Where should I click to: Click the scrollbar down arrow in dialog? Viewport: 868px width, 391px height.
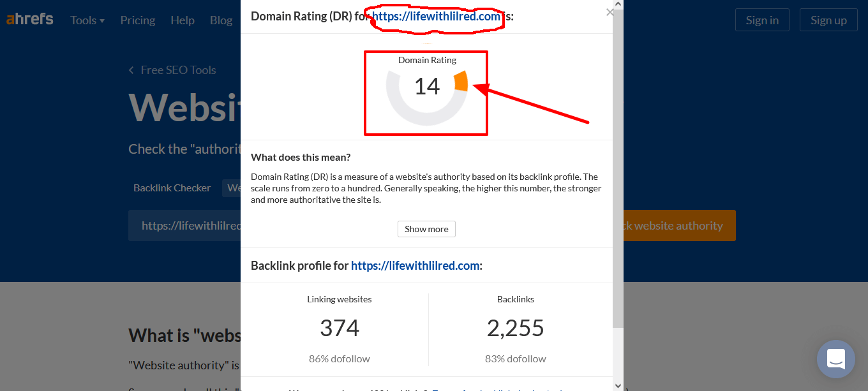(618, 386)
